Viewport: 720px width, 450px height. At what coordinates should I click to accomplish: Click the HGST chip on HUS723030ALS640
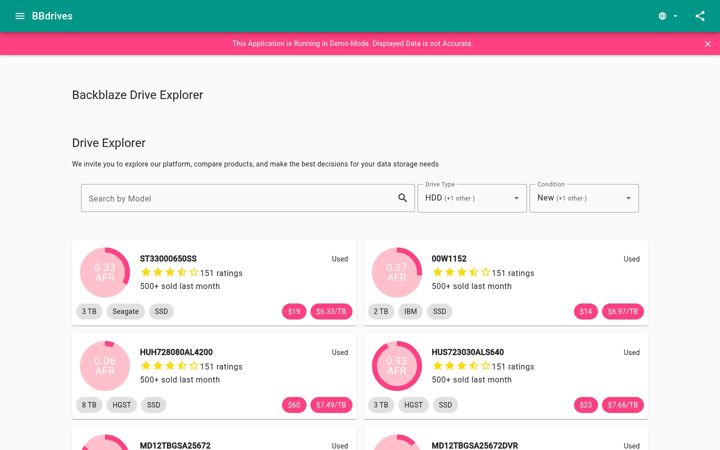click(x=413, y=405)
